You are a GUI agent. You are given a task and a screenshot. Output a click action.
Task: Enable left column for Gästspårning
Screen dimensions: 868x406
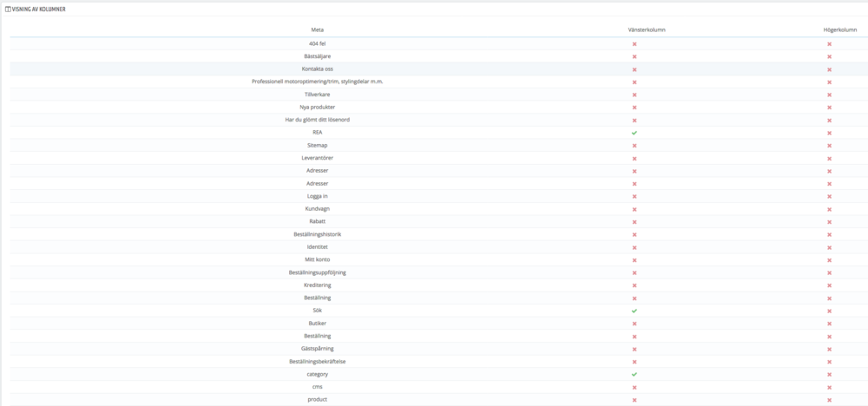(x=635, y=350)
